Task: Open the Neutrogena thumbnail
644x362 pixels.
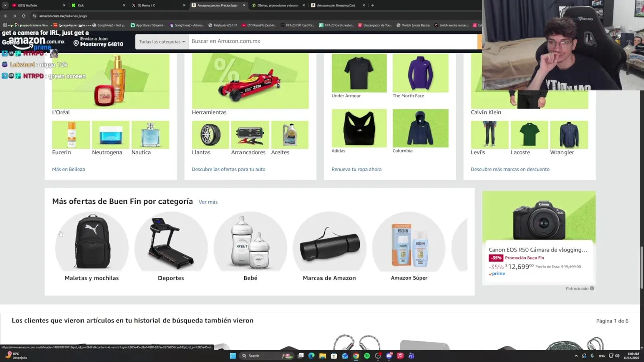Action: [x=111, y=135]
